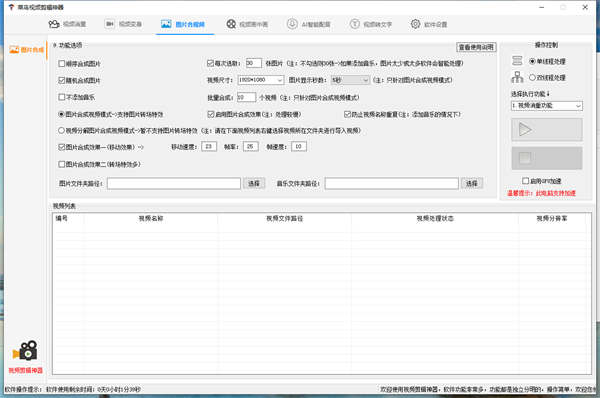The image size is (600, 398).
Task: Click the orange 图片合成 sidebar icon
Action: click(14, 49)
